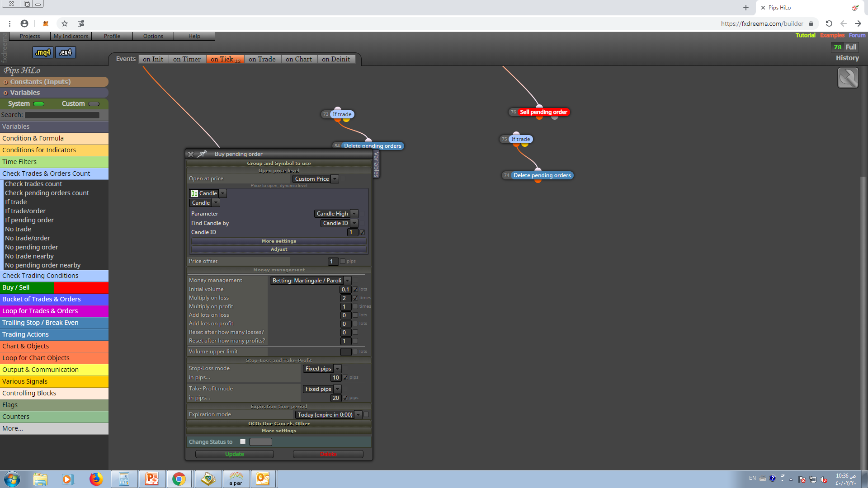Open the Calculator from taskbar
This screenshot has width=868, height=488.
[x=124, y=479]
